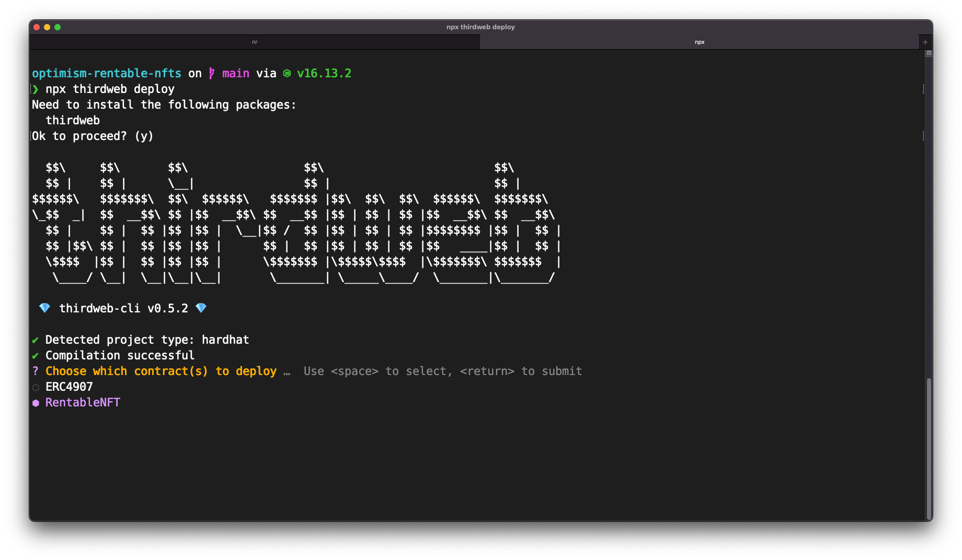Click the diamond emoji right of v0.5.2
The height and width of the screenshot is (560, 962).
[201, 308]
